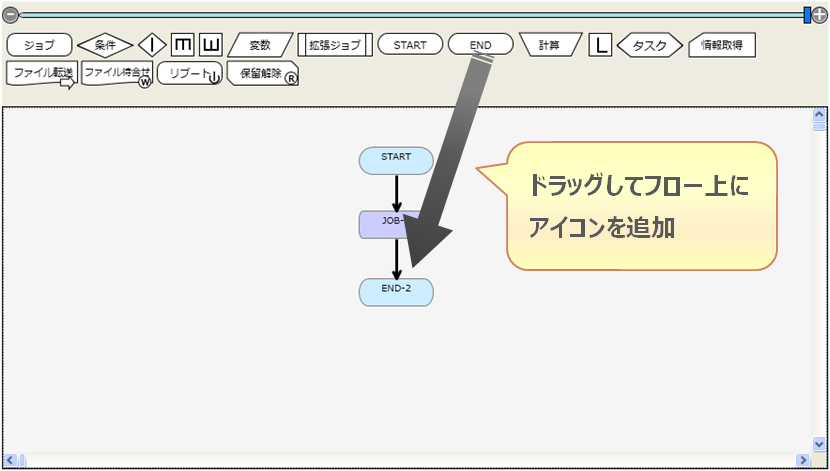
Task: Select the square icon with upward-facing prongs
Action: tap(211, 45)
